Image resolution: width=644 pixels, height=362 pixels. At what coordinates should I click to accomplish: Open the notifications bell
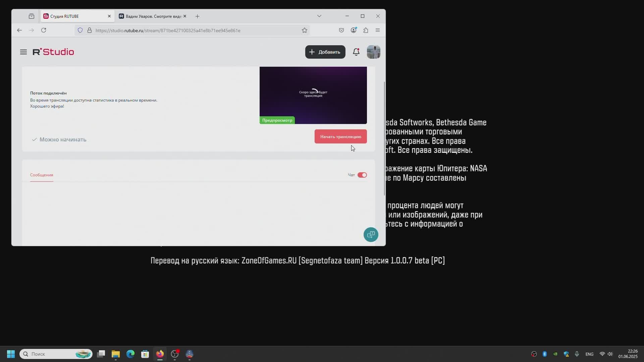[356, 52]
